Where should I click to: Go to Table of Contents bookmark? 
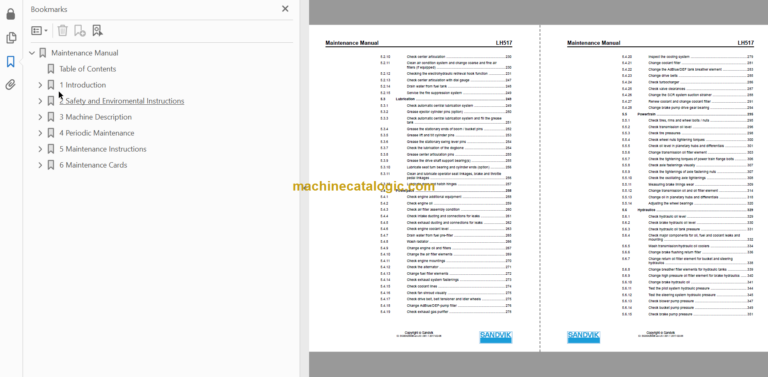pyautogui.click(x=88, y=69)
